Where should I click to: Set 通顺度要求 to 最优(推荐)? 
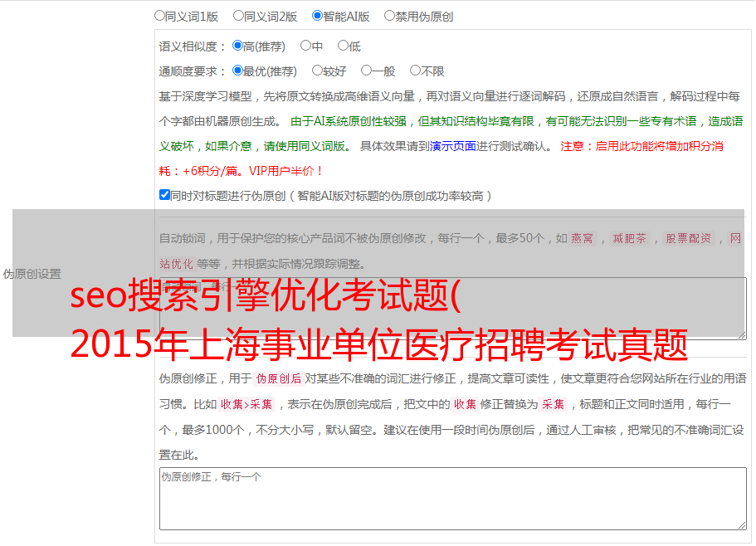[x=237, y=71]
